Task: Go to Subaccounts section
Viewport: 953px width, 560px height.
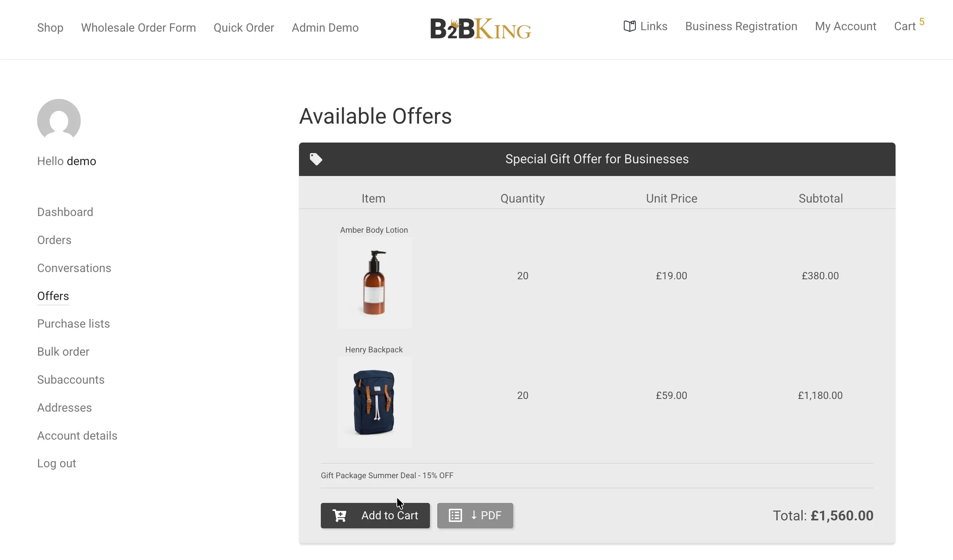Action: (71, 380)
